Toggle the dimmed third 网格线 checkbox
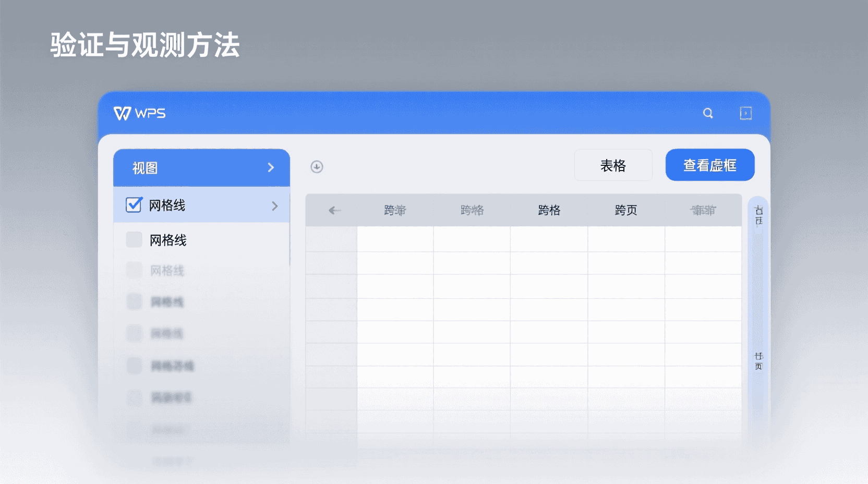Viewport: 868px width, 484px height. (134, 271)
